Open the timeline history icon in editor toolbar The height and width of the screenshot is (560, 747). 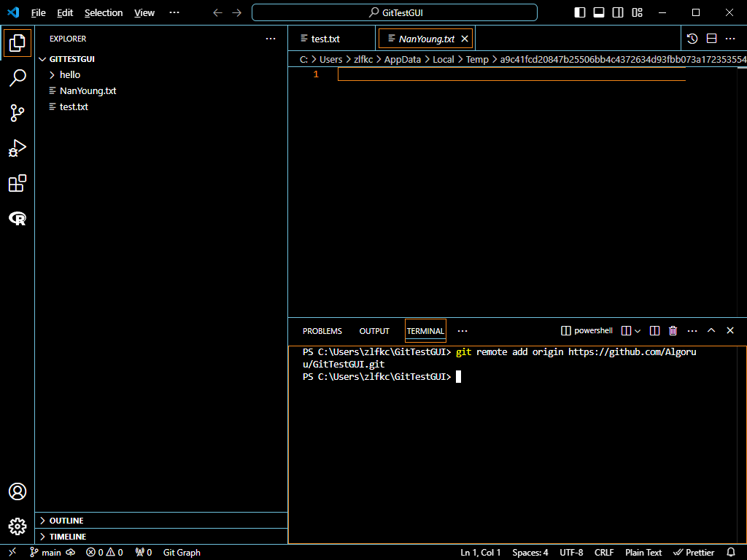pos(692,39)
